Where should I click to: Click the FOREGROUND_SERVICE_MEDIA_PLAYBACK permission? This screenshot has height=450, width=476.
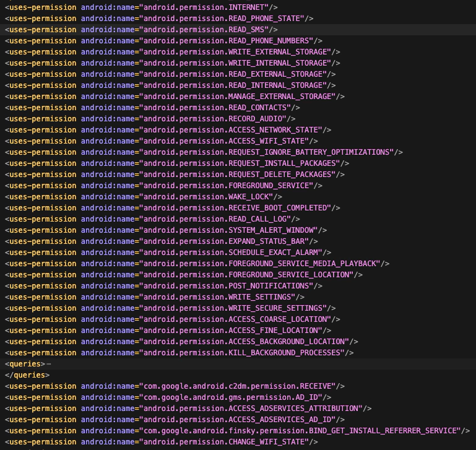point(263,264)
